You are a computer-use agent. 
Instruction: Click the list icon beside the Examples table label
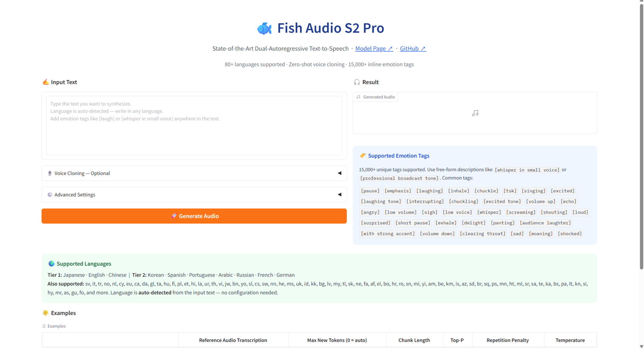pos(44,326)
